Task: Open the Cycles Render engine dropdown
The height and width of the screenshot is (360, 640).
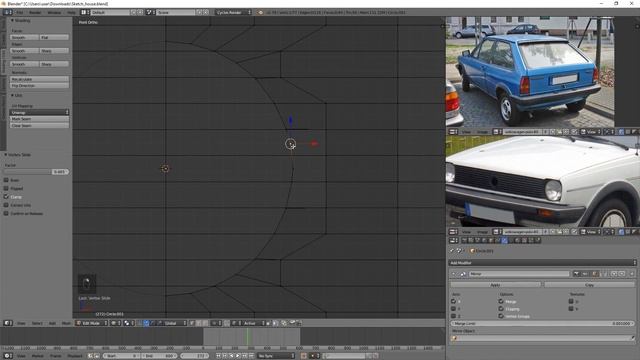Action: point(233,12)
